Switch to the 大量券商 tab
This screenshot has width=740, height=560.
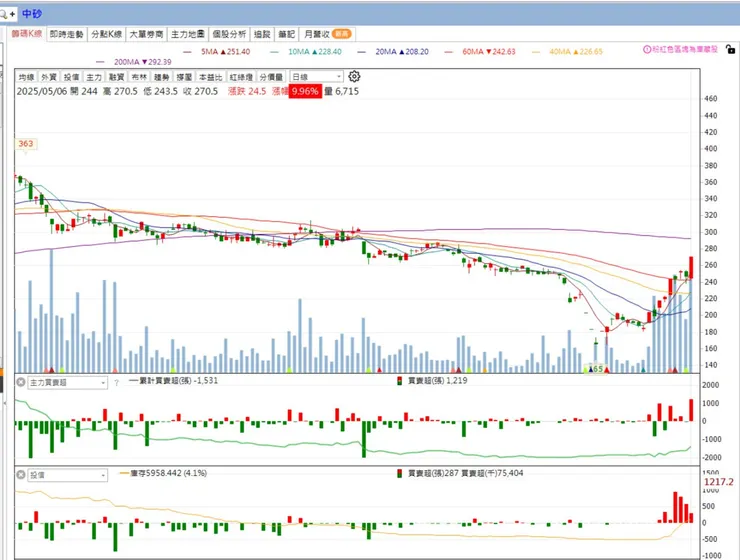pyautogui.click(x=146, y=34)
